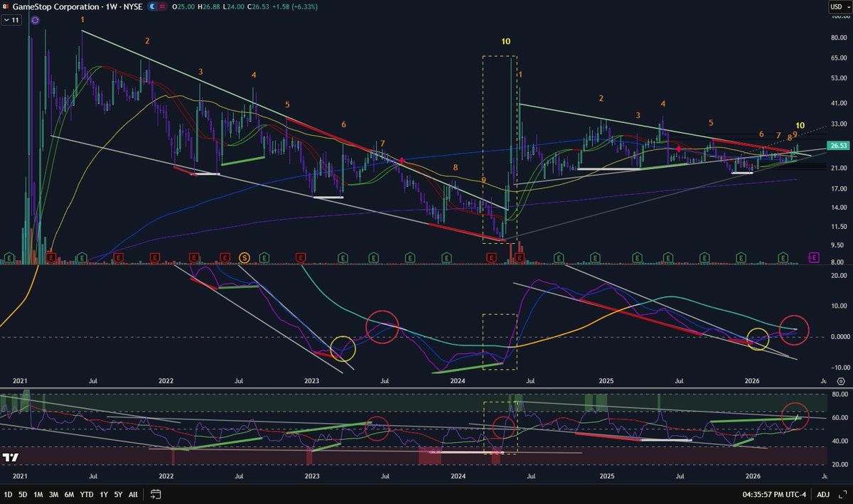The height and width of the screenshot is (504, 853).
Task: Click 41.00 on the price axis
Action: [838, 102]
